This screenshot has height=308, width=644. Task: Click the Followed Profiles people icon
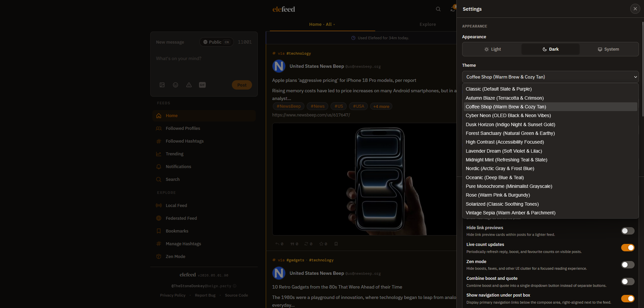click(159, 129)
